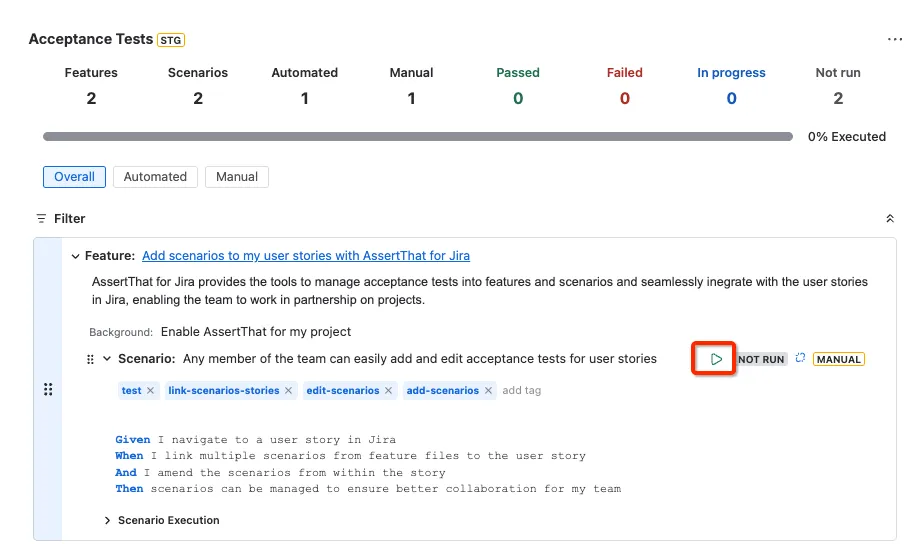
Task: Switch to the Overall tab
Action: [x=75, y=177]
